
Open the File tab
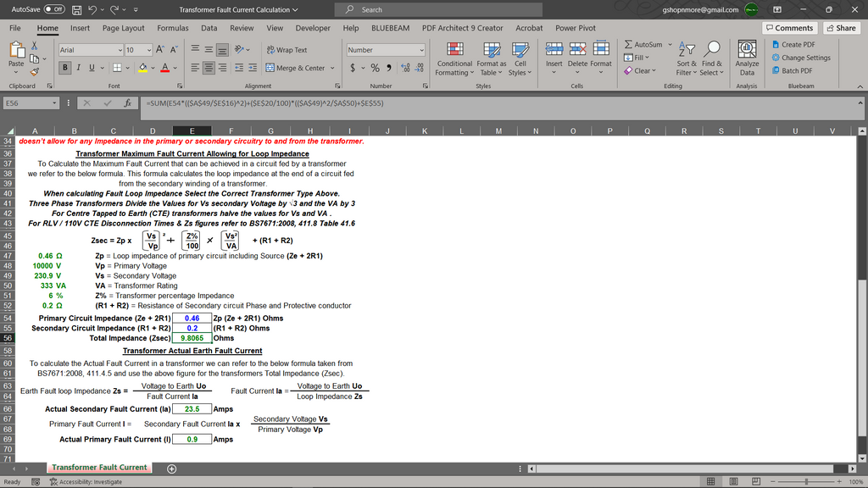(x=15, y=28)
